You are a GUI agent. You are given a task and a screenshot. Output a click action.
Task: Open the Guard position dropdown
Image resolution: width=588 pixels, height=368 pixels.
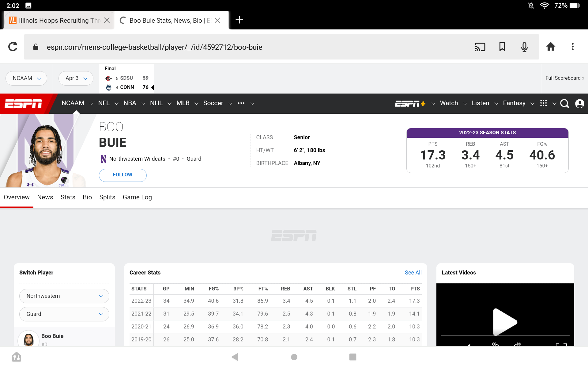click(64, 314)
